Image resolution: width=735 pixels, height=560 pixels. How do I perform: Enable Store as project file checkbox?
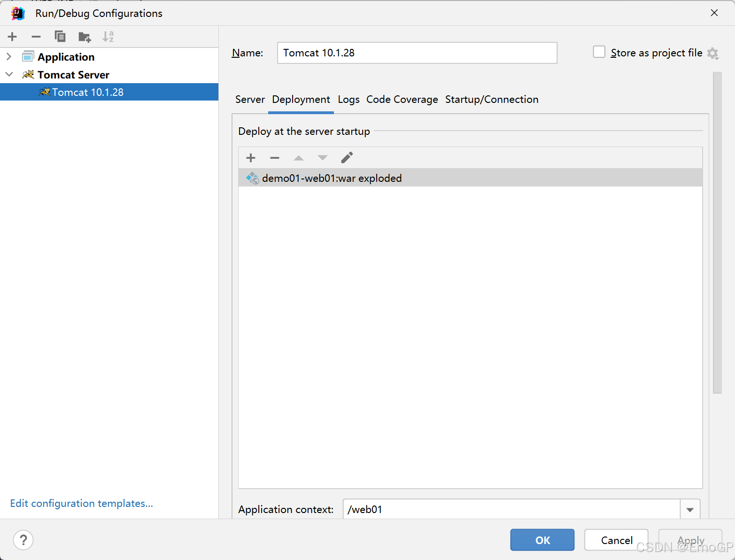(599, 52)
